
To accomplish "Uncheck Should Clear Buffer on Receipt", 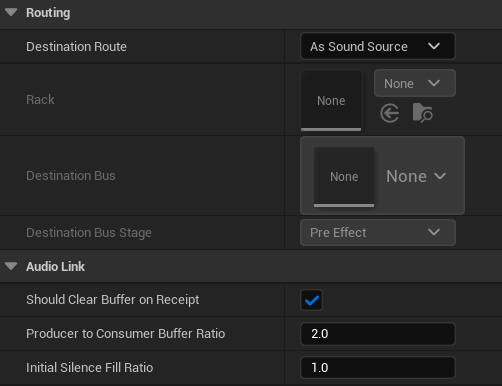I will tap(311, 300).
